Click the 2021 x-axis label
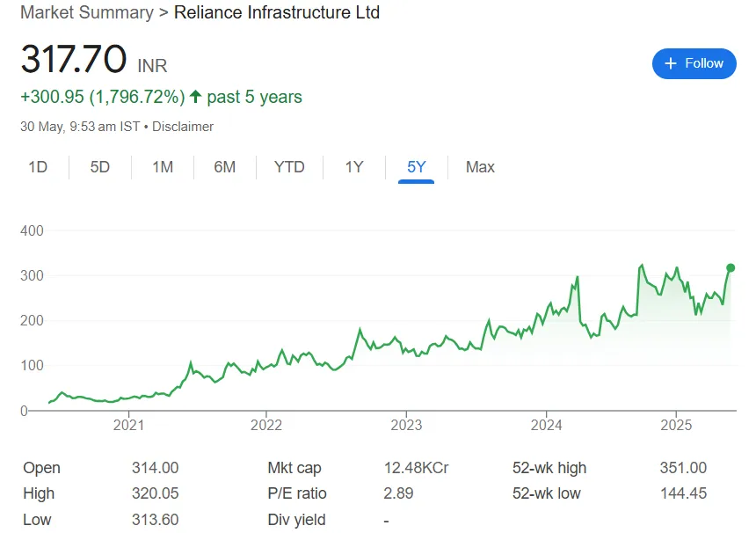756x533 pixels. click(x=128, y=425)
